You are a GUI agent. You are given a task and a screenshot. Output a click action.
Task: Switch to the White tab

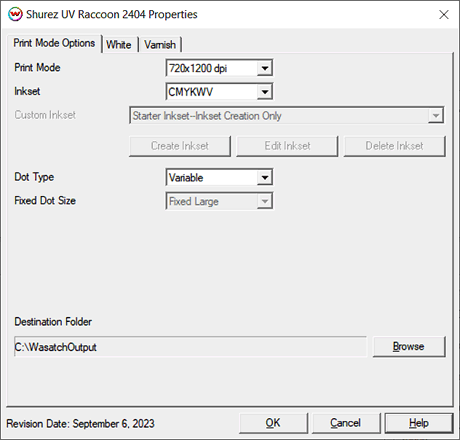[119, 44]
